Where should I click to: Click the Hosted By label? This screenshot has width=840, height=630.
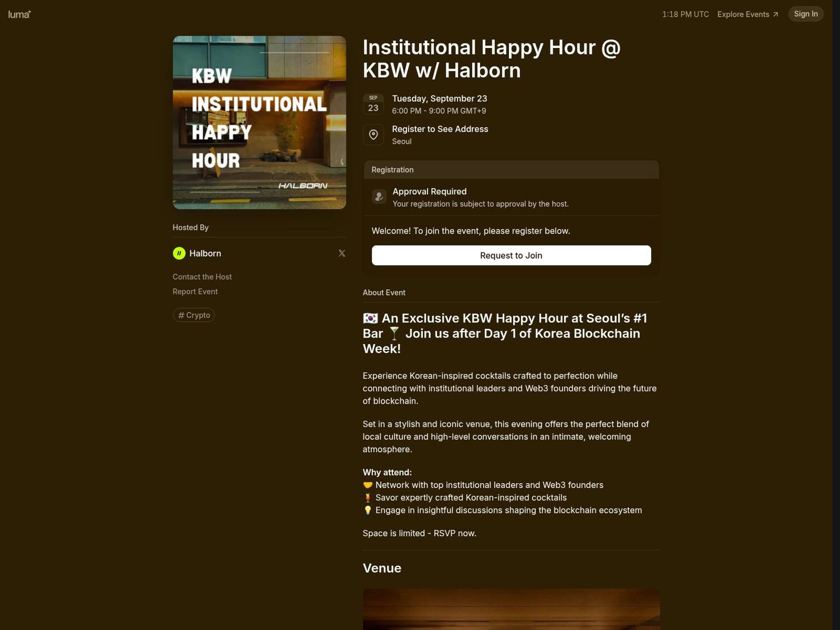coord(190,228)
